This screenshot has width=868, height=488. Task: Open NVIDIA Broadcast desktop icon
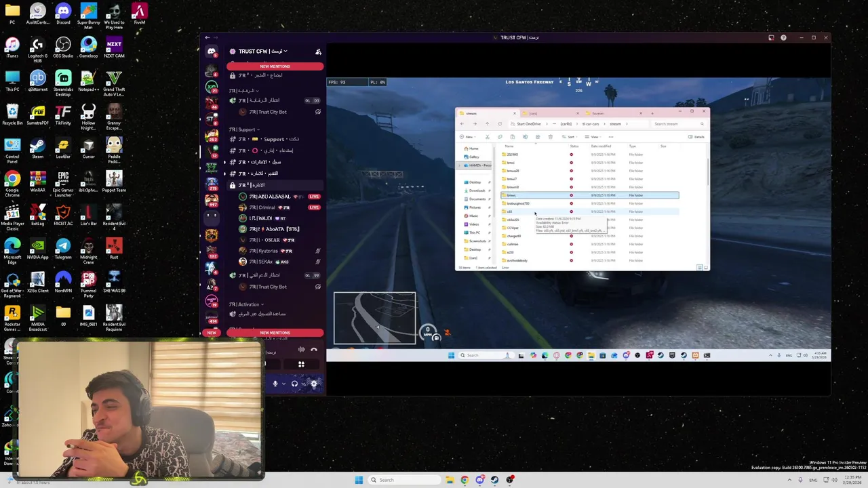pos(37,318)
